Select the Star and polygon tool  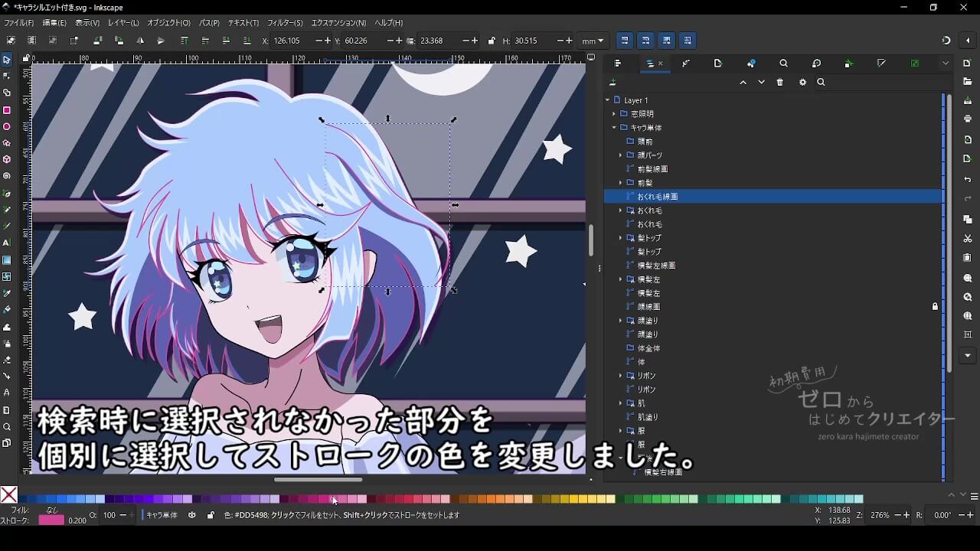pos(7,143)
